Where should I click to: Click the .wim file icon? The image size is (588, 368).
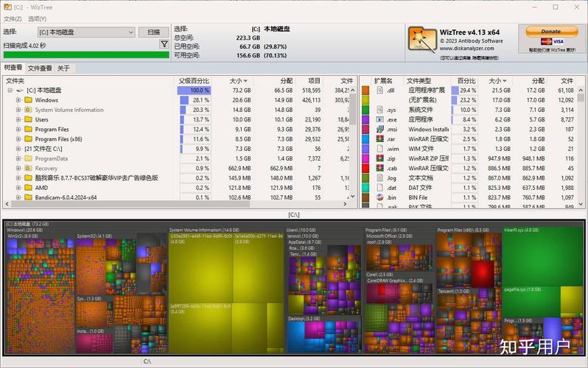click(380, 149)
